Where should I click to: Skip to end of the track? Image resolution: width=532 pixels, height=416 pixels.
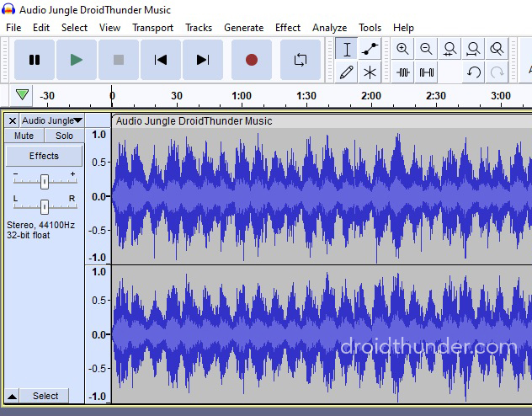click(203, 60)
